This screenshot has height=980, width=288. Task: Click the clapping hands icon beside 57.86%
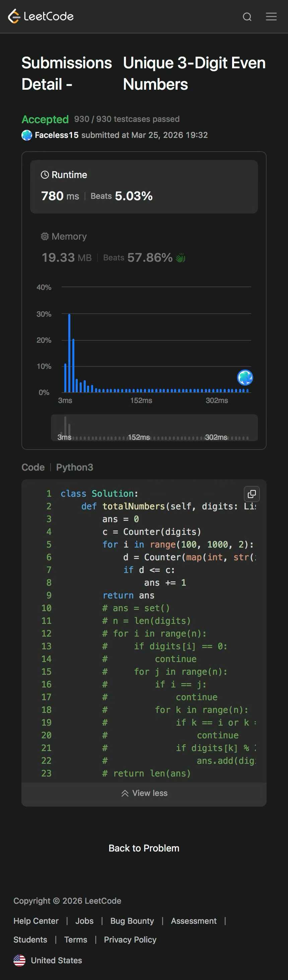[180, 258]
